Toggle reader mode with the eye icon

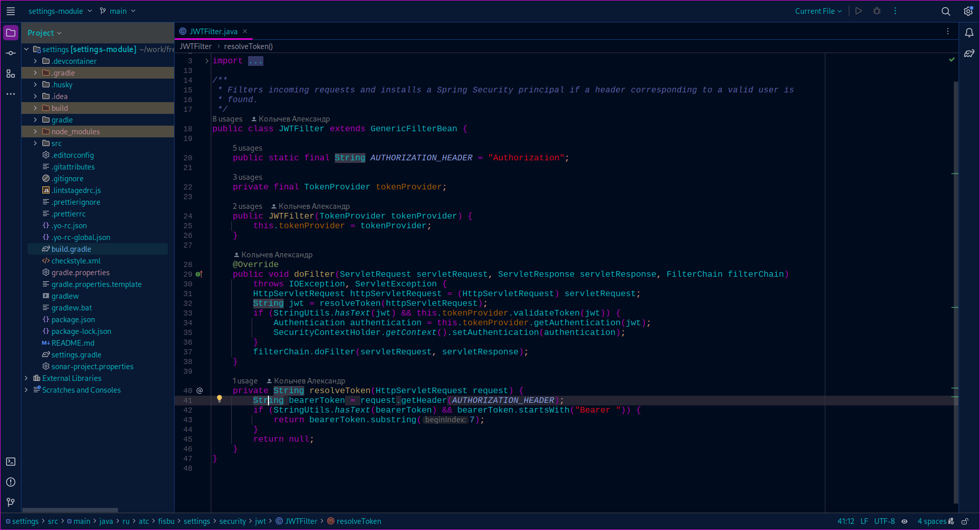coord(904,521)
